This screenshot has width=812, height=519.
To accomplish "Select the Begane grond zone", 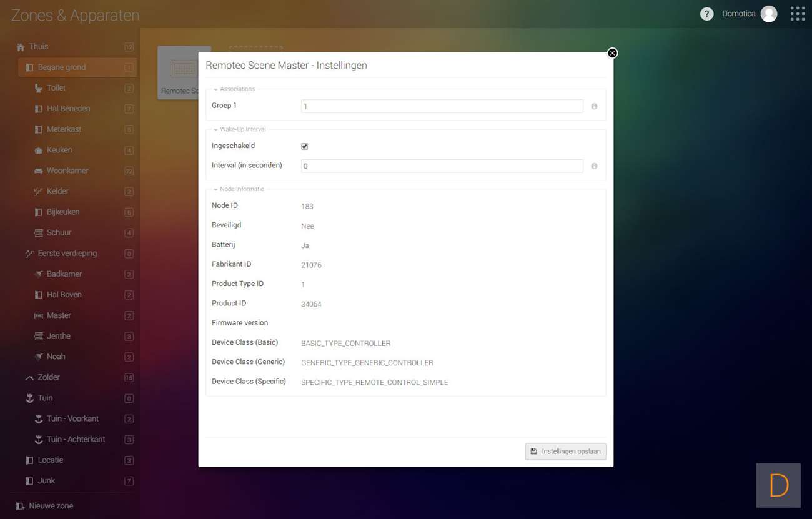I will tap(78, 67).
